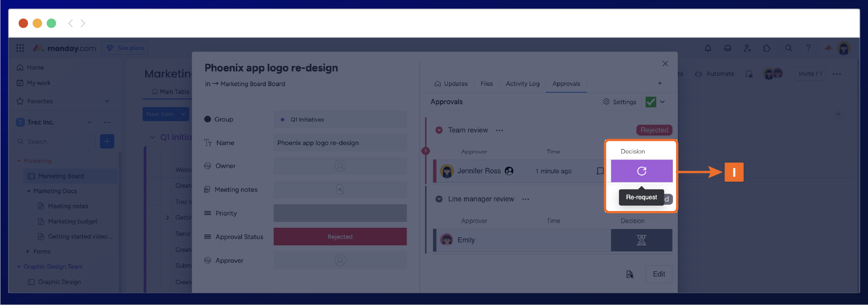Switch to the Updates tab
This screenshot has width=868, height=305.
[451, 84]
